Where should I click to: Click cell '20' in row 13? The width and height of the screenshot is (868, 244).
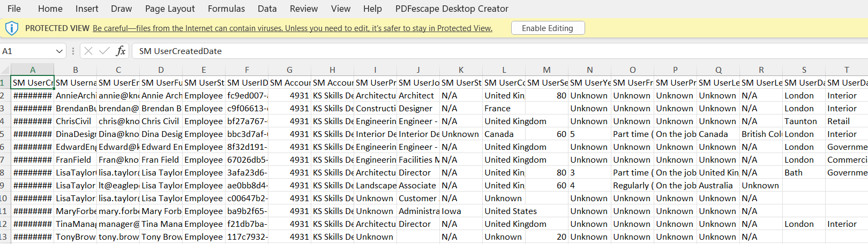pyautogui.click(x=547, y=237)
